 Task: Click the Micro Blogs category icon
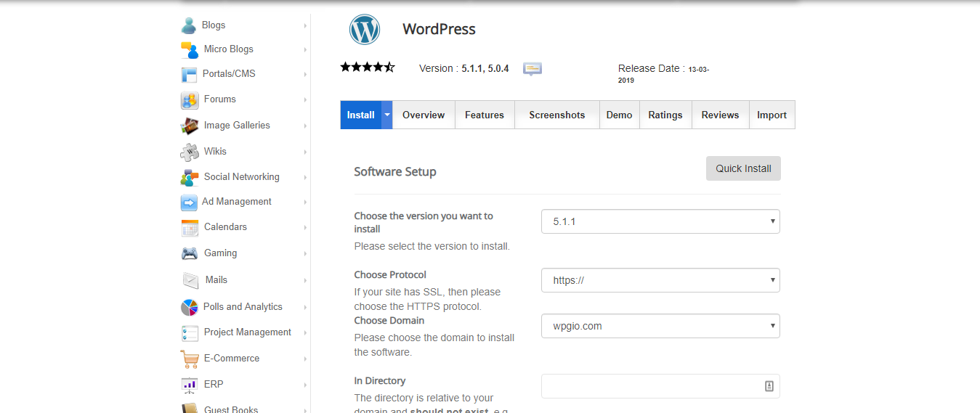pos(190,49)
